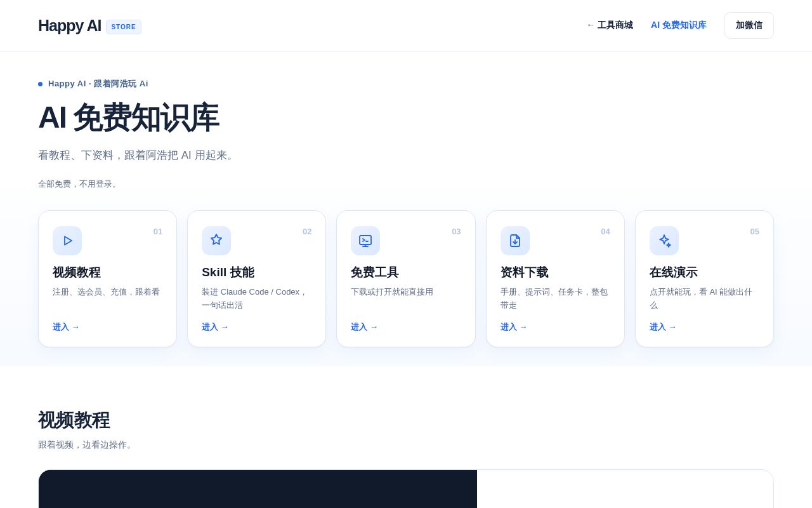Click description 点开就能玩，看 AI 能做出什么

701,298
